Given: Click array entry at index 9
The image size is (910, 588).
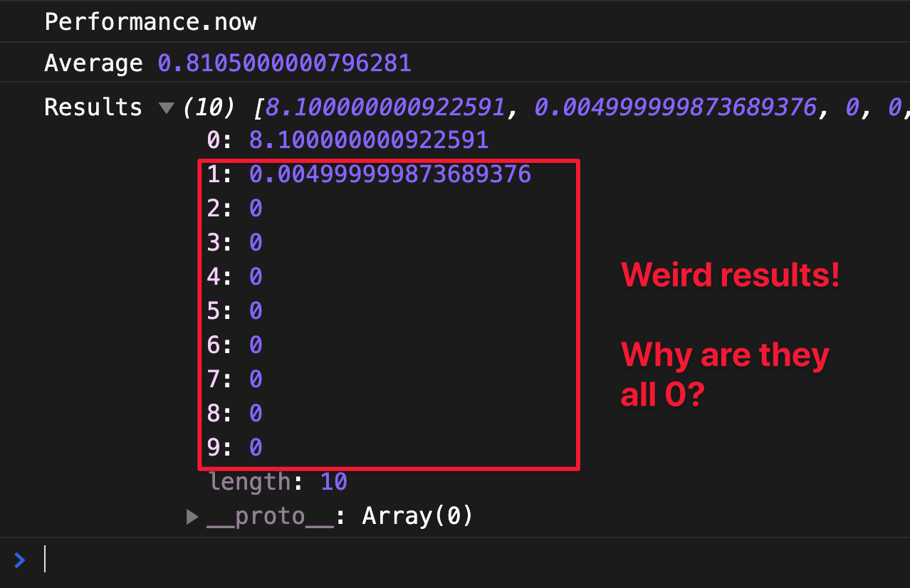Looking at the screenshot, I should point(235,448).
